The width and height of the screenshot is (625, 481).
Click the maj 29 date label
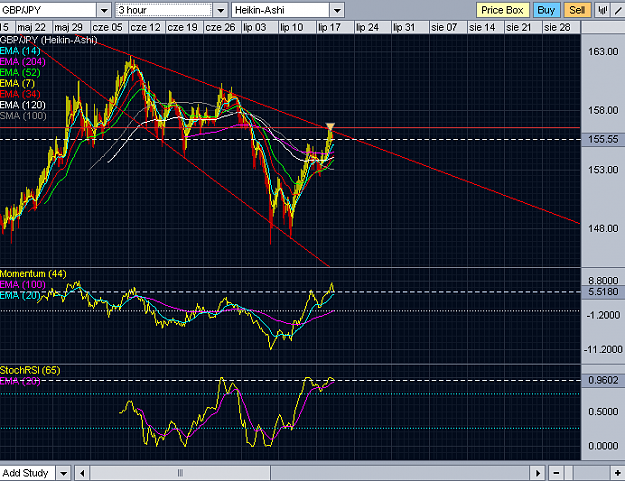68,27
